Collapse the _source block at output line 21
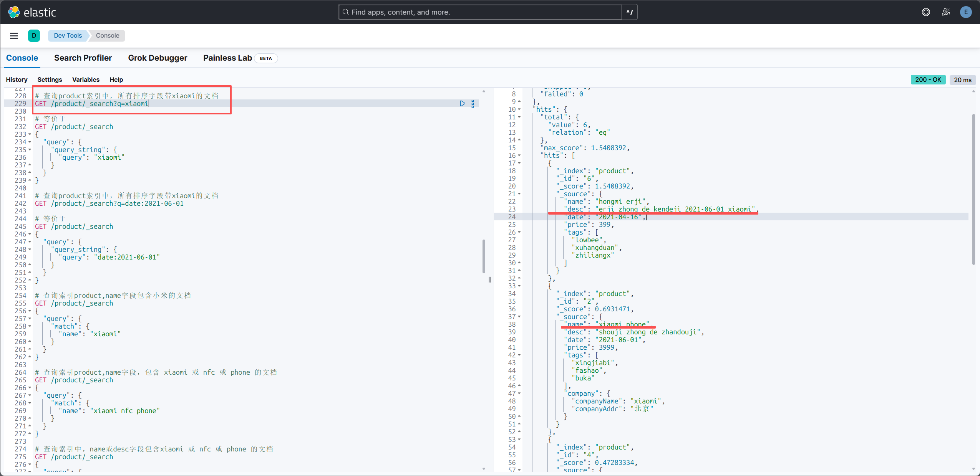This screenshot has width=980, height=476. (x=519, y=194)
